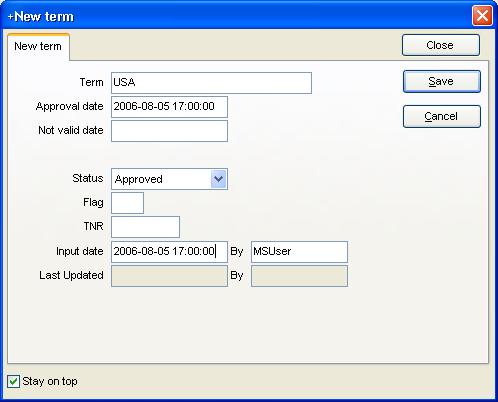Image resolution: width=498 pixels, height=402 pixels.
Task: Click the Cancel button
Action: point(442,116)
